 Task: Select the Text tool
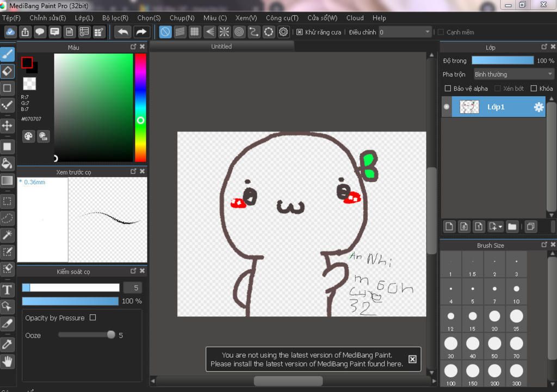[7, 290]
